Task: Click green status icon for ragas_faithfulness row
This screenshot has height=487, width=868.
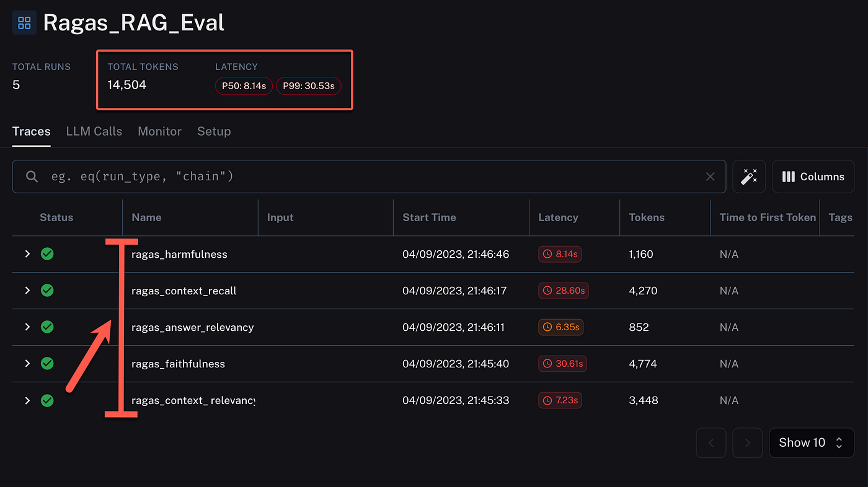Action: (x=47, y=364)
